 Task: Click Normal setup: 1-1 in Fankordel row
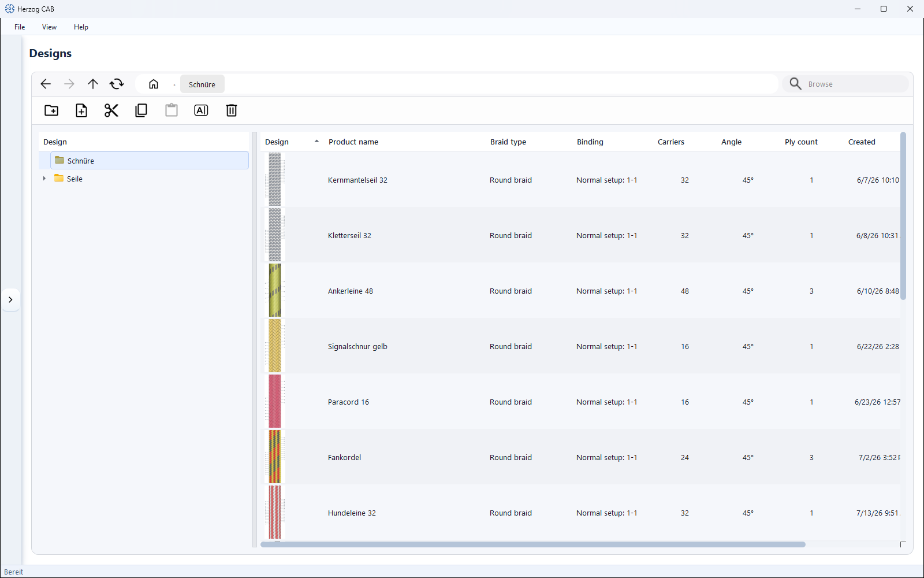tap(606, 457)
